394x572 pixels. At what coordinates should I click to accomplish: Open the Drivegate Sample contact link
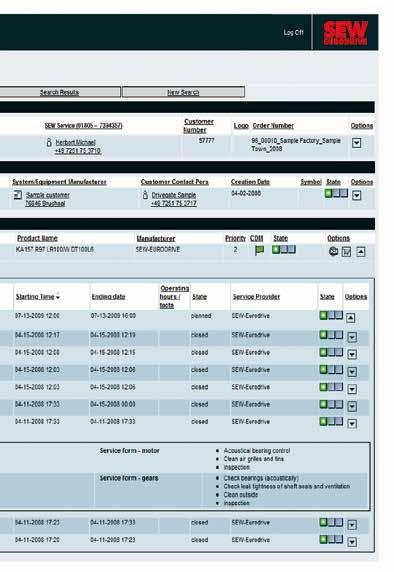point(174,195)
